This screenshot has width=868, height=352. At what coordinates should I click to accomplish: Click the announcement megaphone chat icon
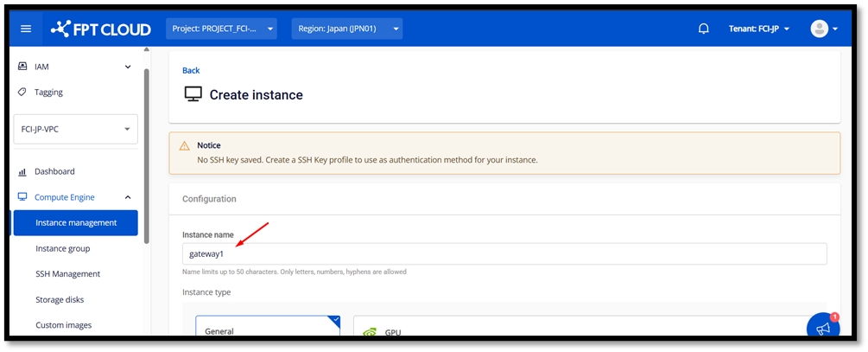pos(822,328)
